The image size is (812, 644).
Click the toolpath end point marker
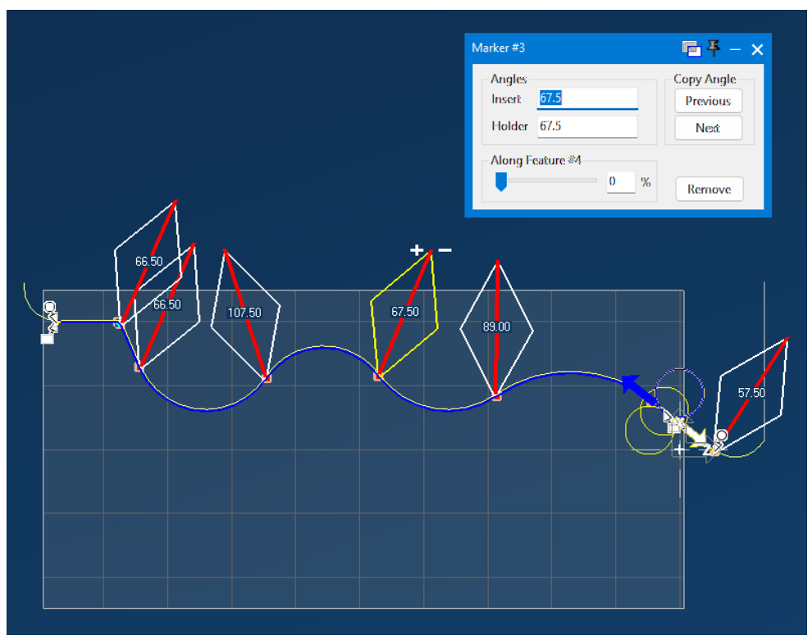coord(722,436)
